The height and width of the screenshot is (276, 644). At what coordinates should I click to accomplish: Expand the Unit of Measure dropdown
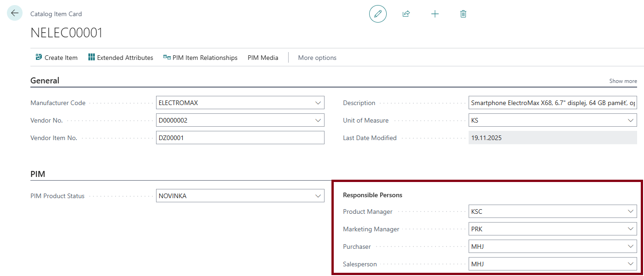pos(631,120)
